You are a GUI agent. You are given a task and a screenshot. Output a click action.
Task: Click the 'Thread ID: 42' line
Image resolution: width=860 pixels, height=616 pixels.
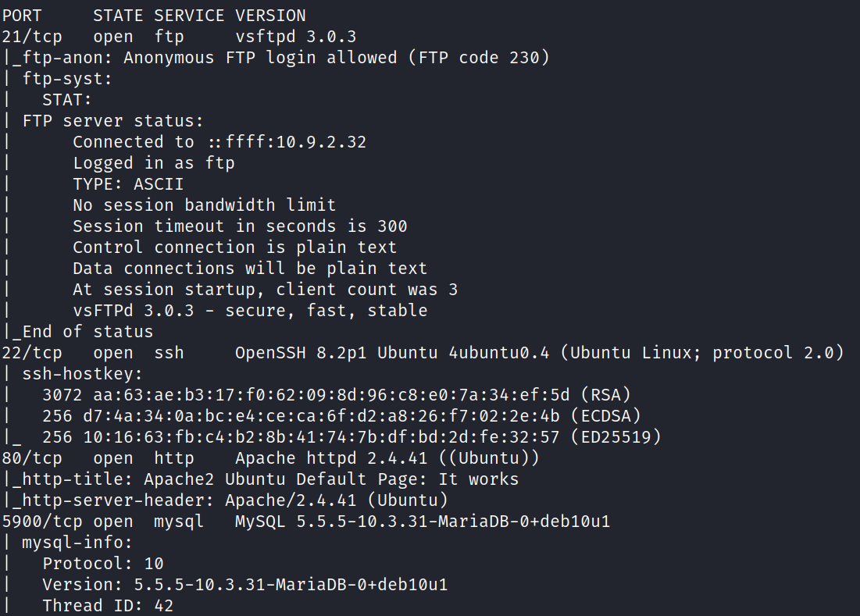point(108,605)
